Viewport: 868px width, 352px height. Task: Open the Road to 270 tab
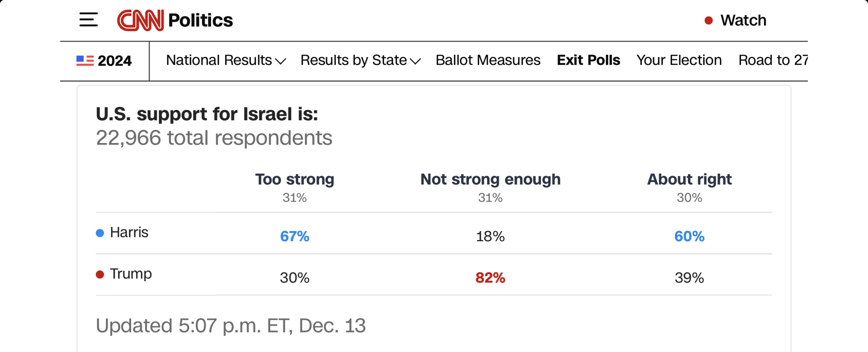point(773,60)
